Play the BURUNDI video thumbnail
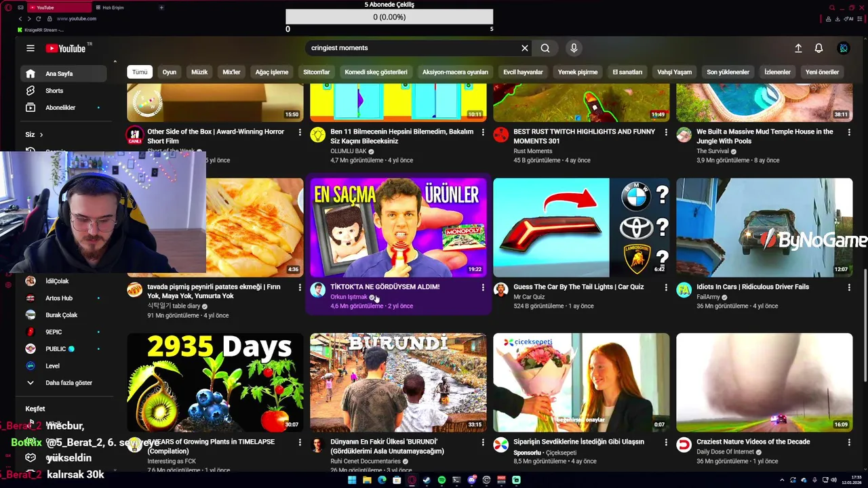Image resolution: width=868 pixels, height=488 pixels. click(x=398, y=382)
